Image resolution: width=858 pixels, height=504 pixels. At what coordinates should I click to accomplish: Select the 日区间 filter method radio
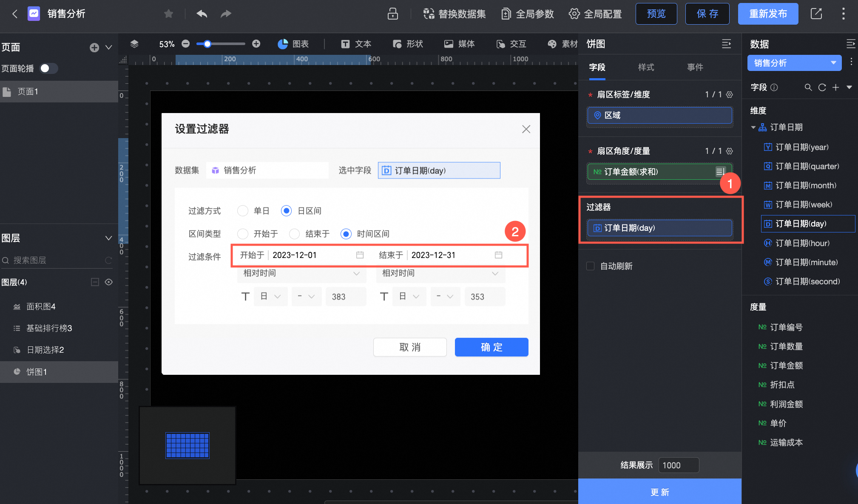tap(287, 211)
